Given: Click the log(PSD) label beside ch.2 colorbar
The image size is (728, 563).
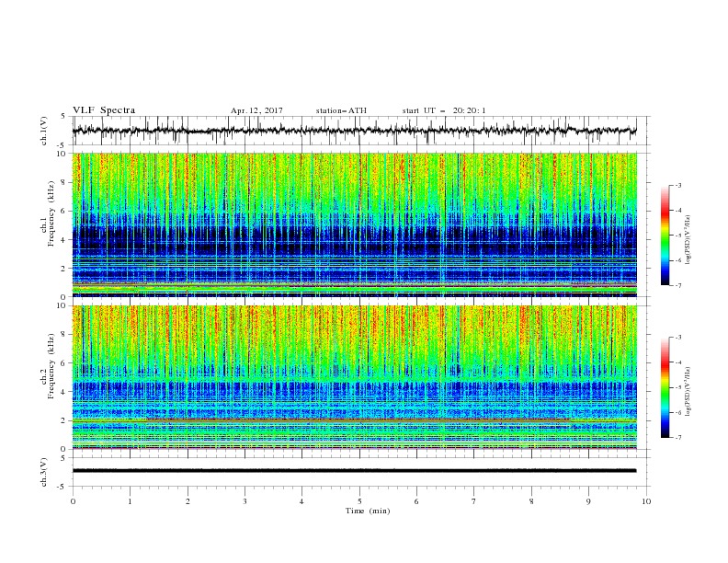Looking at the screenshot, I should pos(688,392).
